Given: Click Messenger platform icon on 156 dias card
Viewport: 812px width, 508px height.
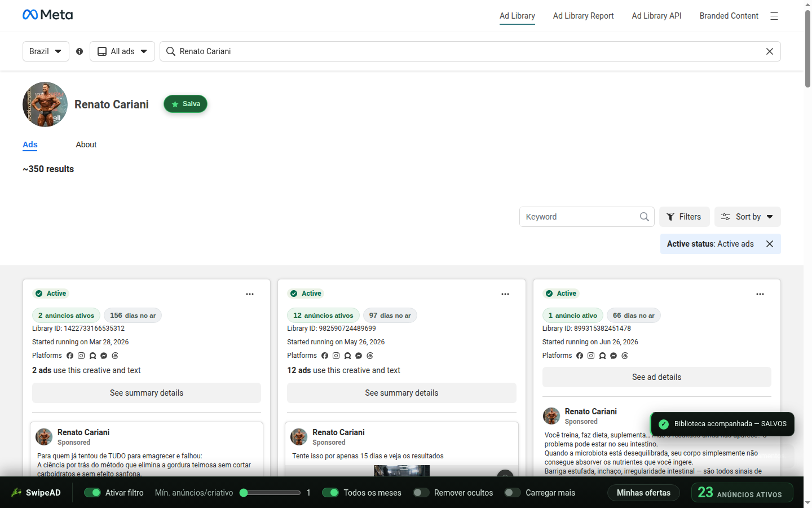Looking at the screenshot, I should click(104, 356).
